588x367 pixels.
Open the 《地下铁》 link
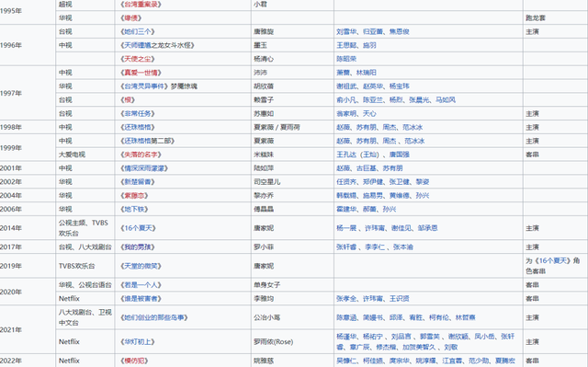click(134, 210)
